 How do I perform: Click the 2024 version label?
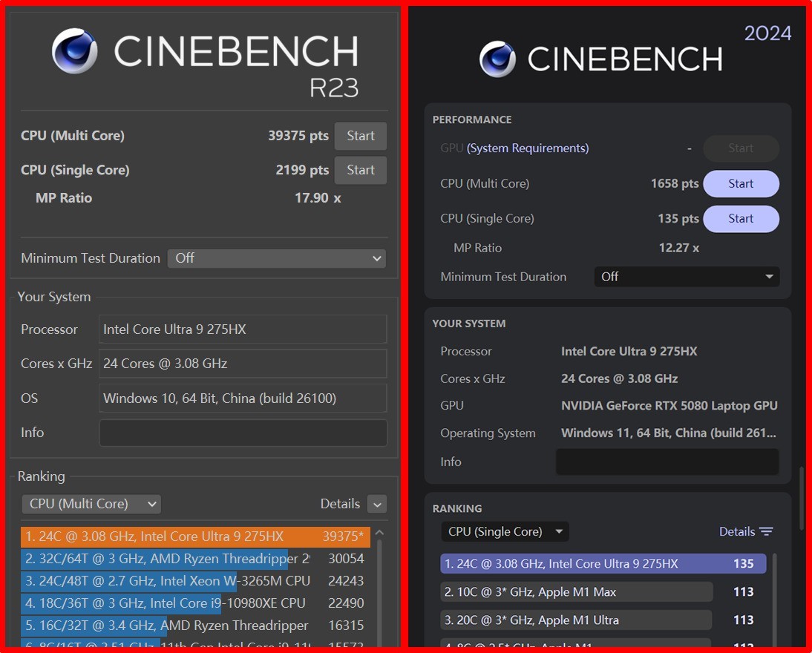768,33
